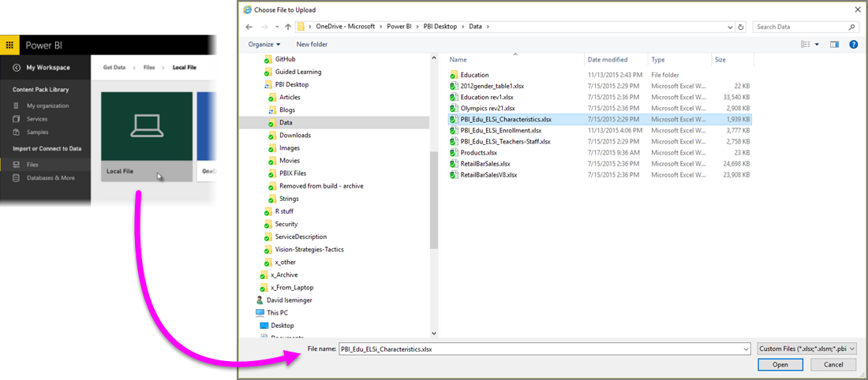The width and height of the screenshot is (868, 380).
Task: Click the My organization icon in the sidebar
Action: coord(16,106)
